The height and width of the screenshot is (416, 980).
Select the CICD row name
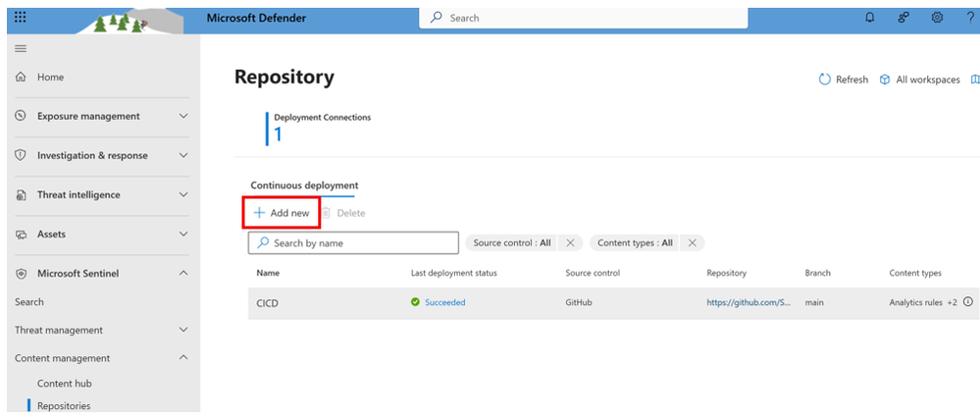point(266,302)
